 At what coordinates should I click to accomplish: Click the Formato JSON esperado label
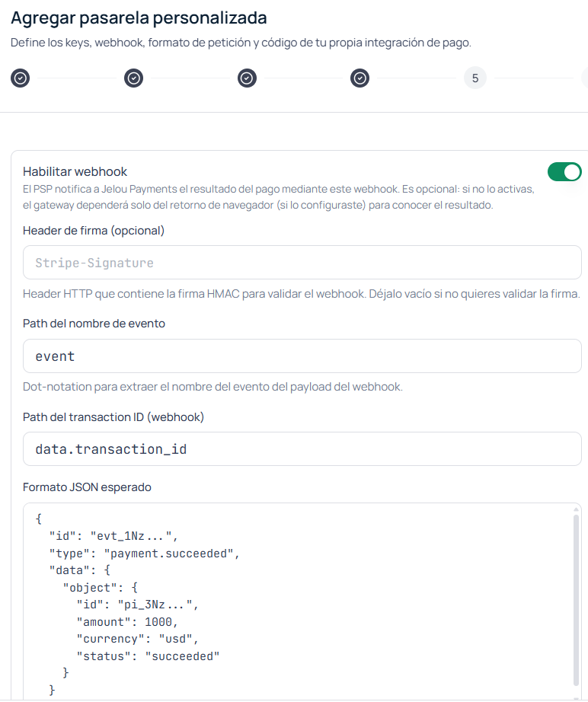87,487
